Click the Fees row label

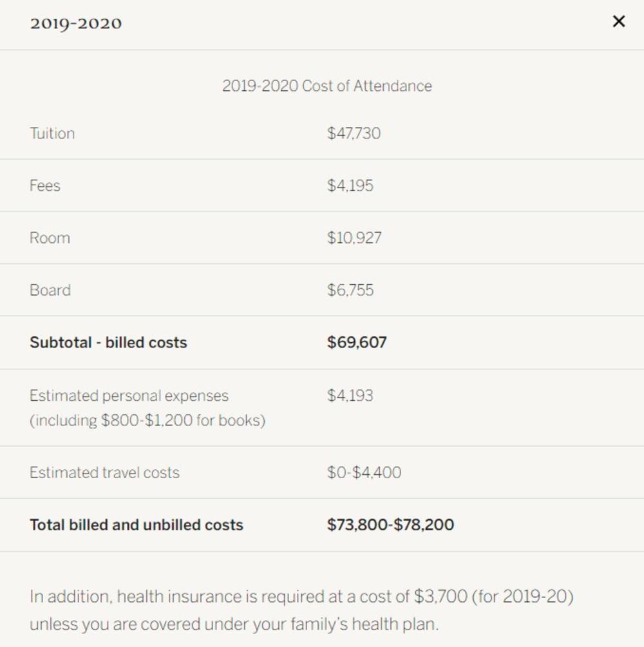coord(45,186)
